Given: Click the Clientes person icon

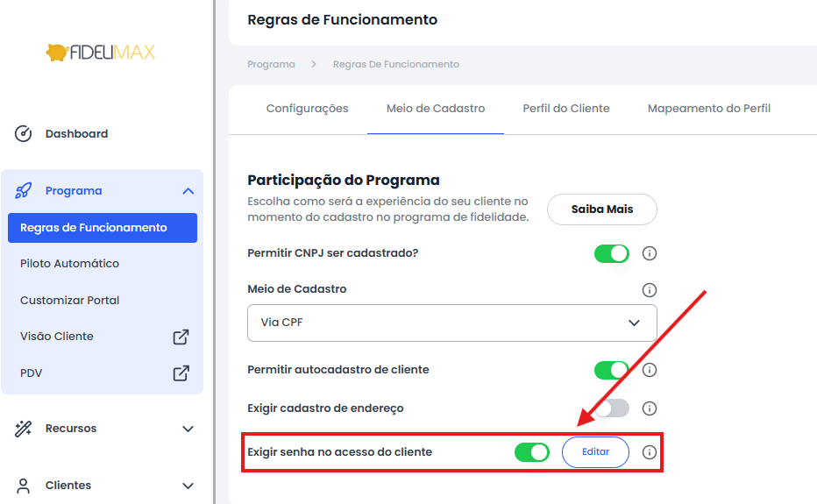Looking at the screenshot, I should coord(24,486).
